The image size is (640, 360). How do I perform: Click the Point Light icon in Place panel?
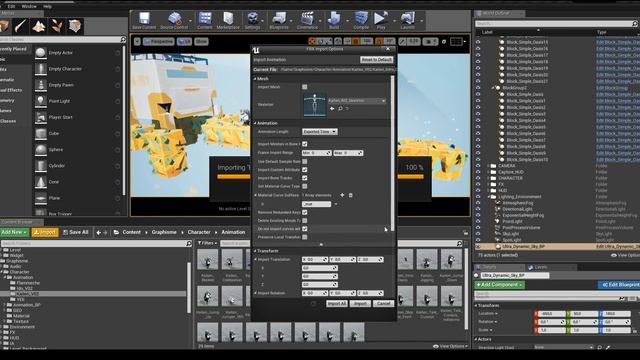(x=40, y=101)
